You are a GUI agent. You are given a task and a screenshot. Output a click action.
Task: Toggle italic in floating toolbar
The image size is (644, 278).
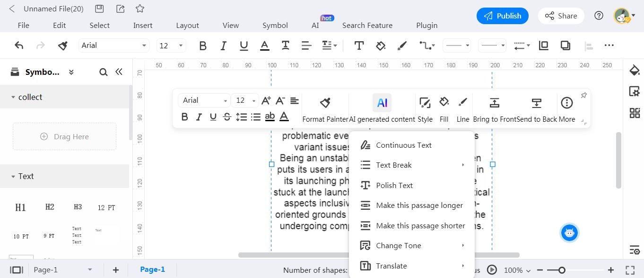[199, 117]
